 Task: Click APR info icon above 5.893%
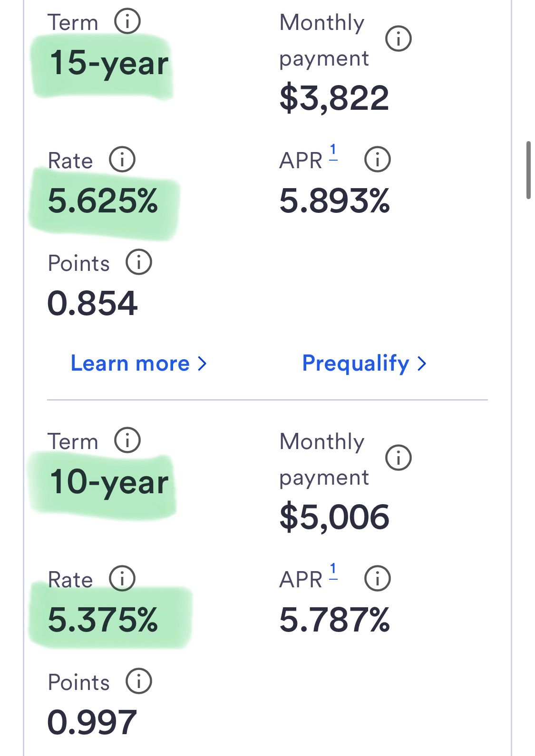pos(377,160)
